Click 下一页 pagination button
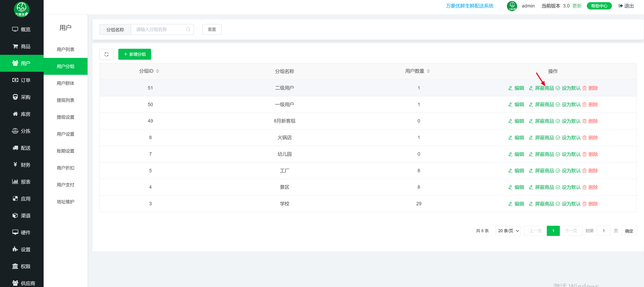The image size is (644, 287). (x=571, y=231)
